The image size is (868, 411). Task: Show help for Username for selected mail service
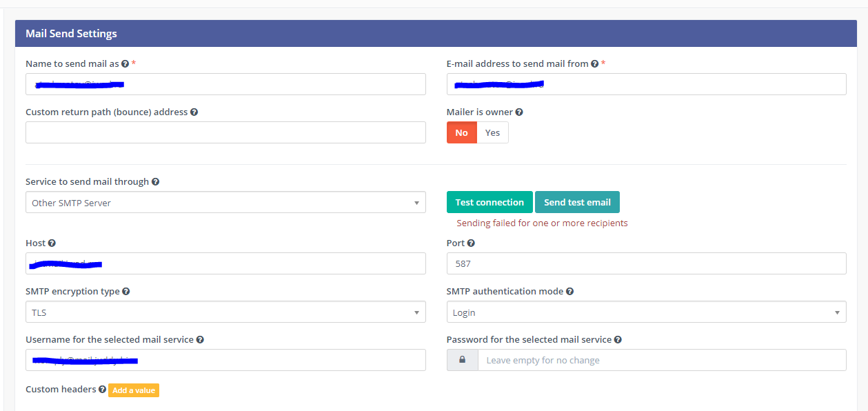click(200, 340)
